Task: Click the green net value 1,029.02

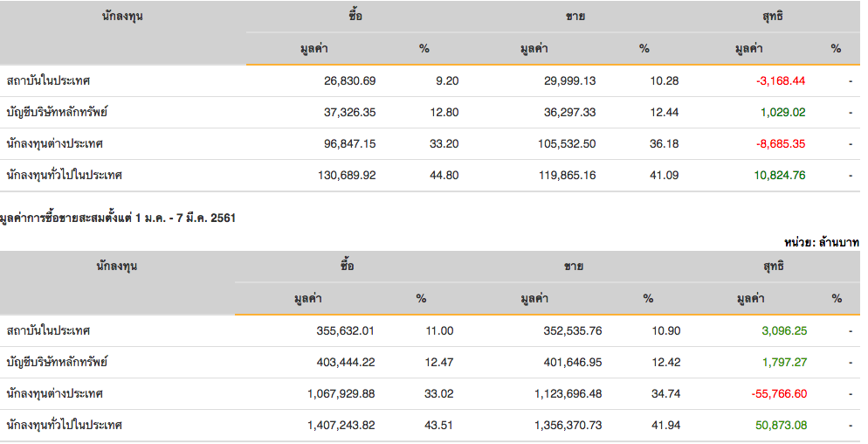Action: [x=783, y=112]
